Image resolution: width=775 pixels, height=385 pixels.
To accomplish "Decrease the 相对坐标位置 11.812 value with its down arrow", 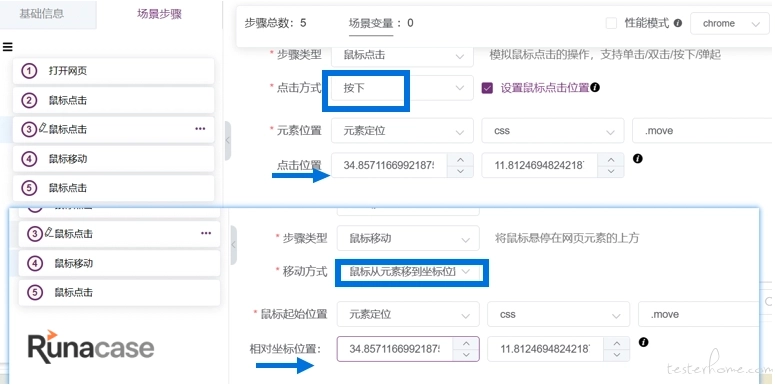I will point(617,355).
